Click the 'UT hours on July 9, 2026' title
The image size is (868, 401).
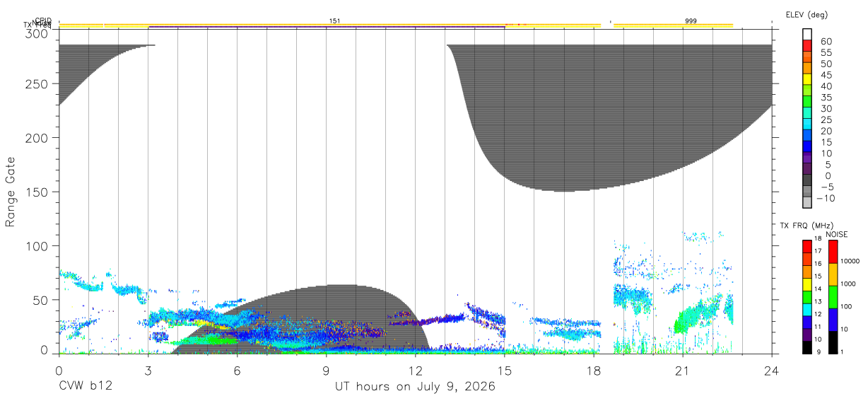(415, 387)
